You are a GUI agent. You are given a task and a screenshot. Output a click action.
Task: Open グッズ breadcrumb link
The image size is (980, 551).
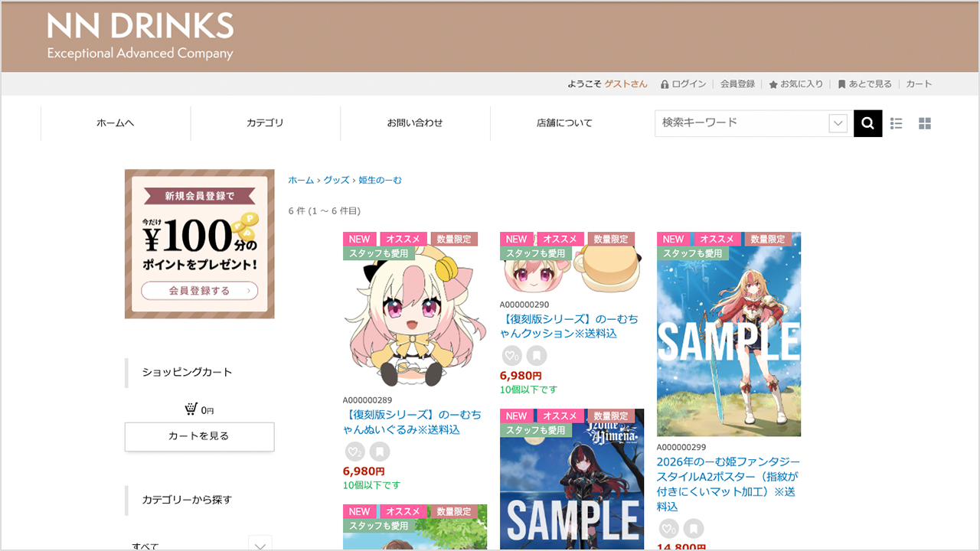coord(336,180)
